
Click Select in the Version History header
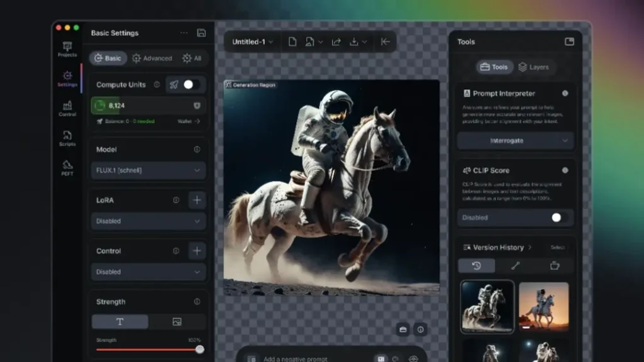click(558, 248)
